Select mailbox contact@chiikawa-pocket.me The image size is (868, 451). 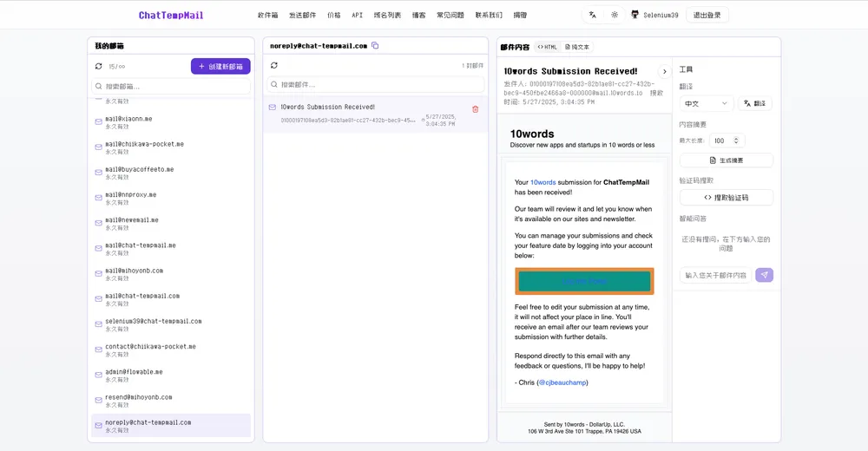171,350
